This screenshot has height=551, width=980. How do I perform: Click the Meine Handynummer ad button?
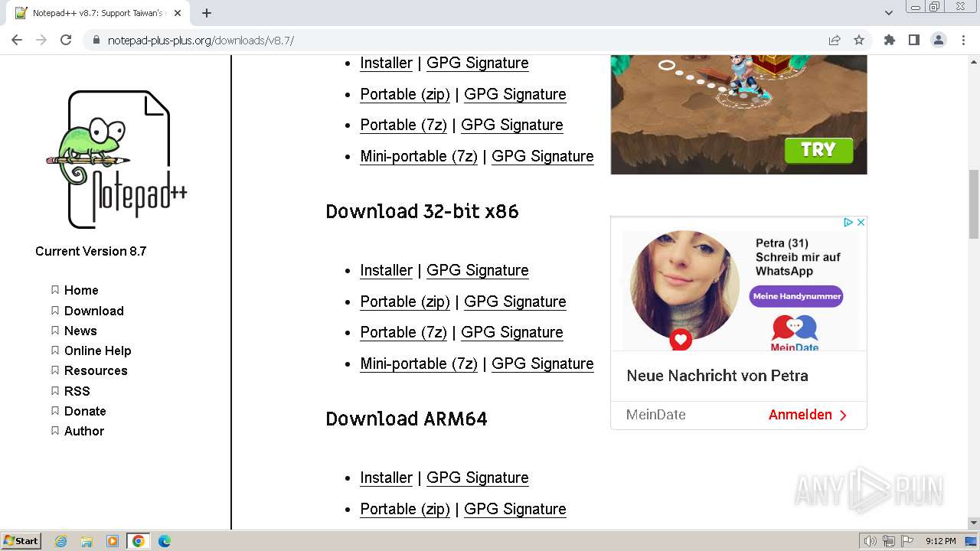click(796, 296)
